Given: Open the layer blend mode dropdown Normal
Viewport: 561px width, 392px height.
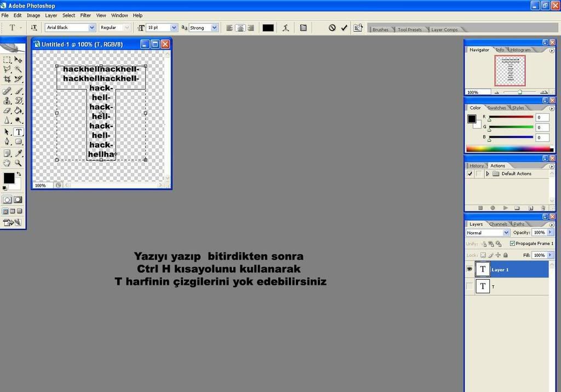Looking at the screenshot, I should point(506,233).
